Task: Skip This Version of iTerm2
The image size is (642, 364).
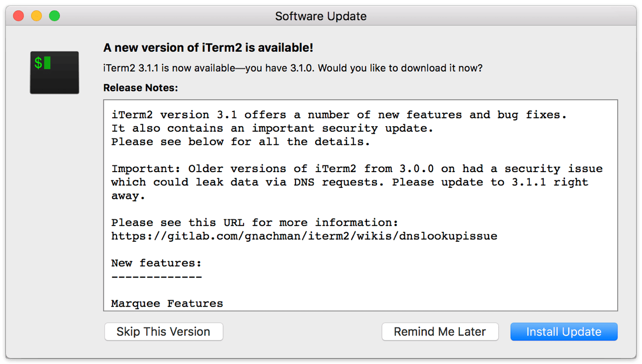Action: pos(163,332)
